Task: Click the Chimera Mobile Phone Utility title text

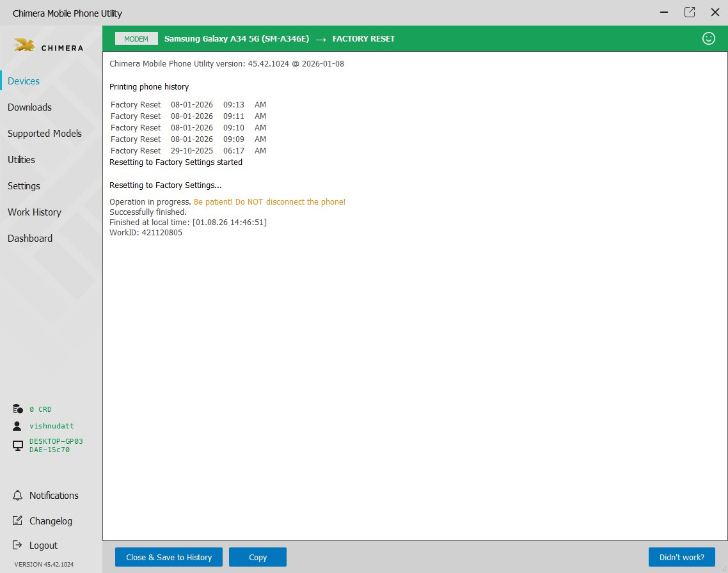Action: [x=67, y=13]
